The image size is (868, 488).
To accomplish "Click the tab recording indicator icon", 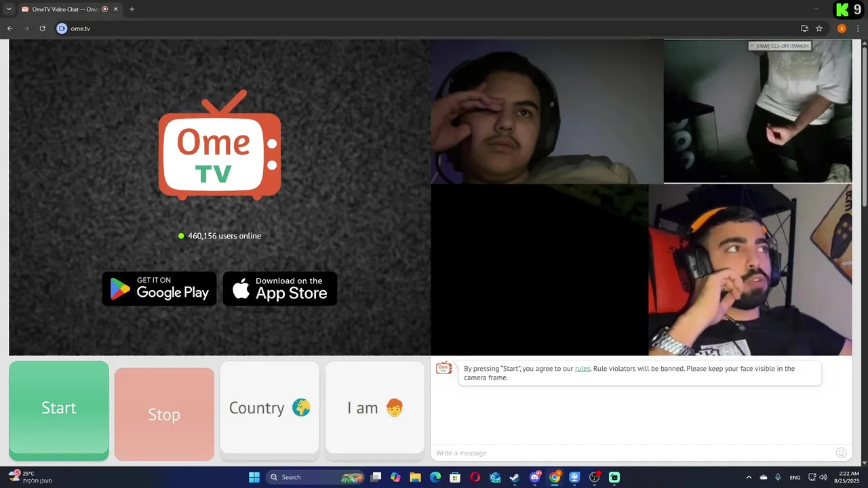I will tap(104, 9).
